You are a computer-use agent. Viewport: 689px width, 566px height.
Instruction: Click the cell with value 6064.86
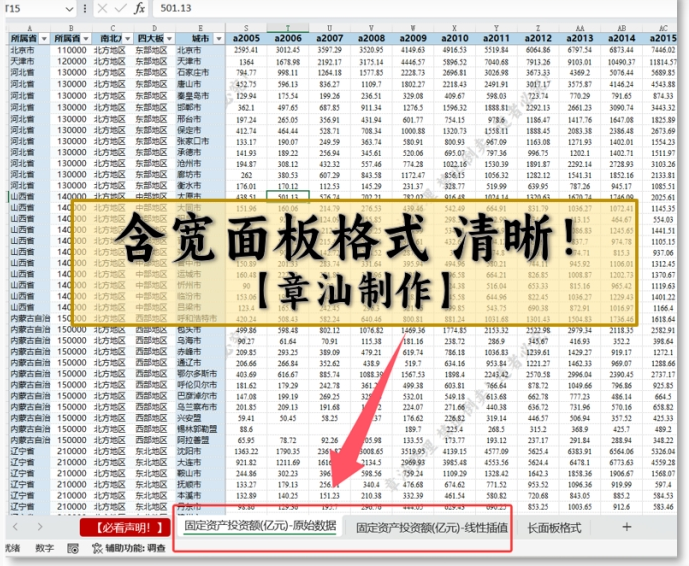point(538,50)
